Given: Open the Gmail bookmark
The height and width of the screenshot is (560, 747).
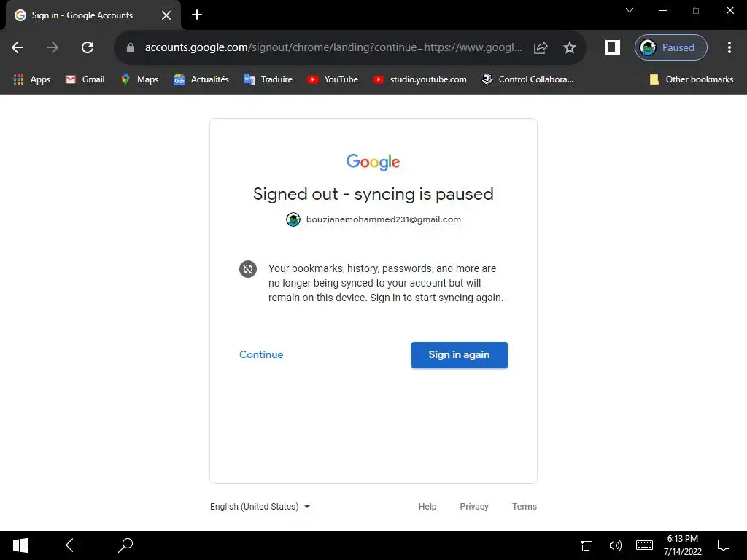Looking at the screenshot, I should pyautogui.click(x=85, y=79).
